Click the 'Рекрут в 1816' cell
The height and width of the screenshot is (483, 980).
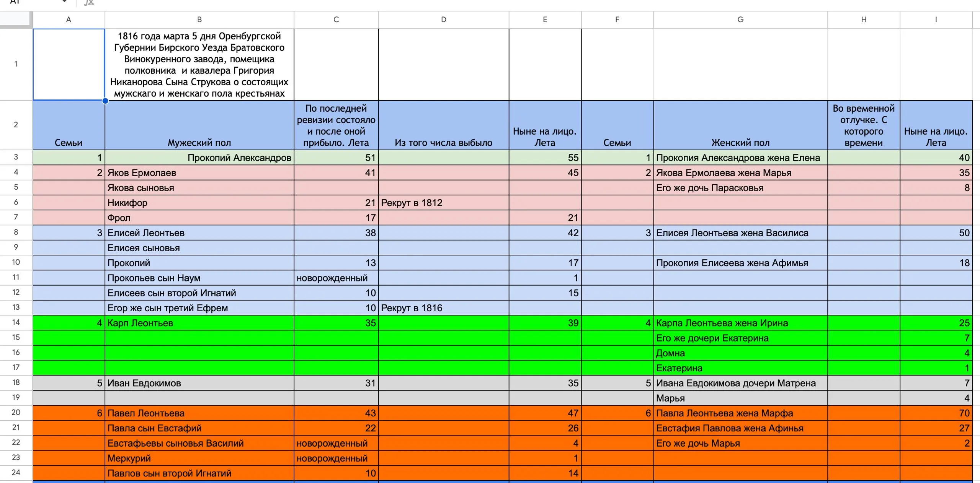coord(444,308)
